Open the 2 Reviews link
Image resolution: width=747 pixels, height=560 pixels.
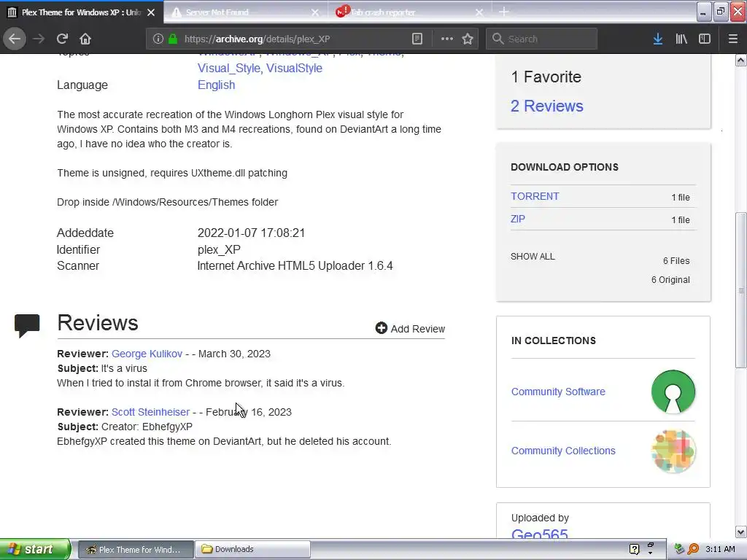point(547,106)
